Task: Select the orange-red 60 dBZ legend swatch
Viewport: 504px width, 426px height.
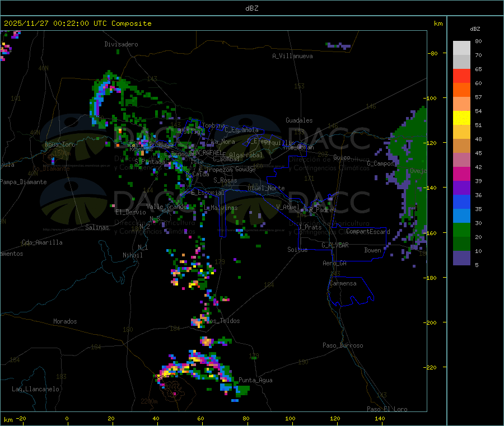Action: [461, 90]
